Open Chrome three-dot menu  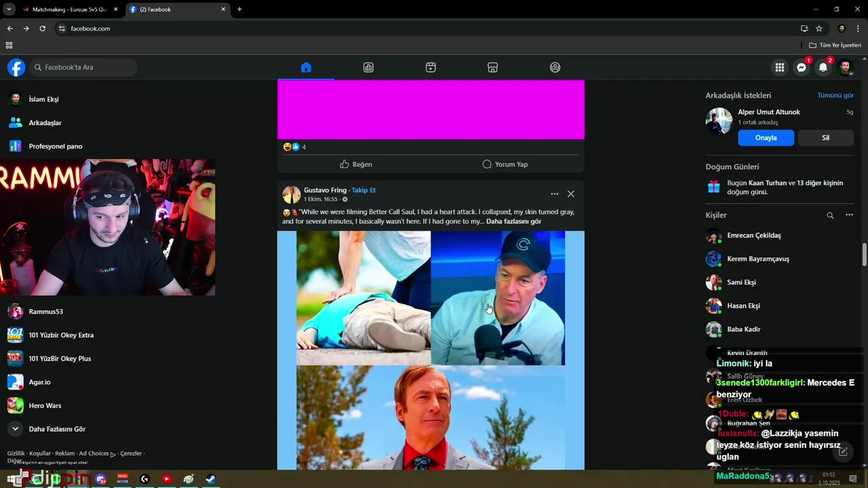pyautogui.click(x=859, y=28)
